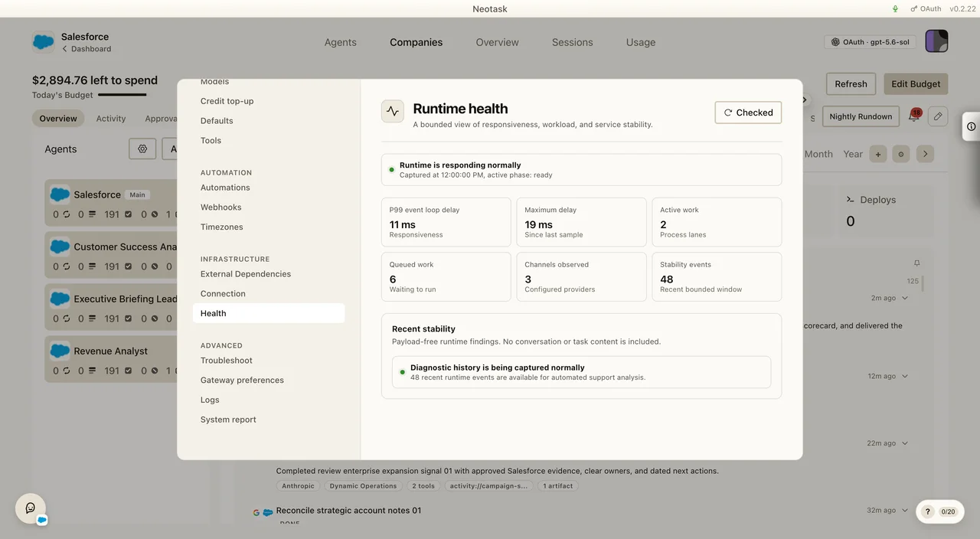Viewport: 980px width, 539px height.
Task: Click the Queued work card
Action: pos(446,277)
